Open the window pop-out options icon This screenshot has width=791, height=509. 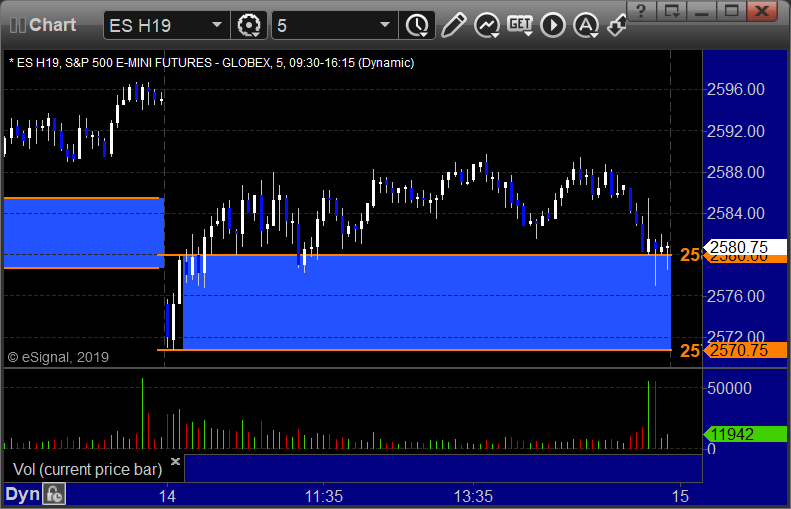tap(671, 11)
